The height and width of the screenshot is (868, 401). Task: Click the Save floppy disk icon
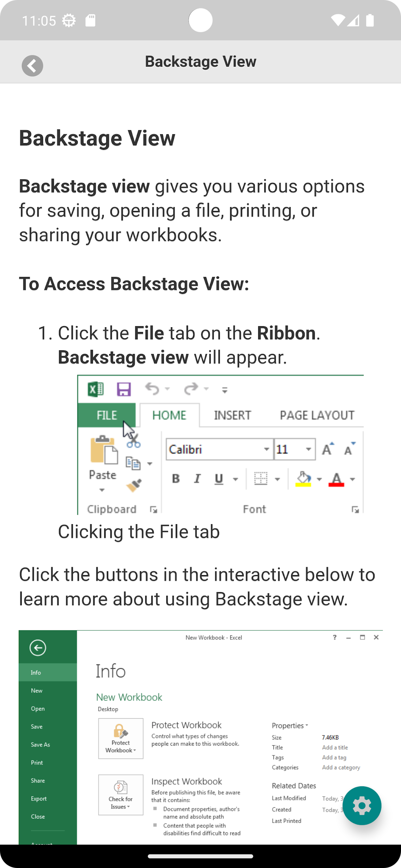click(x=123, y=389)
